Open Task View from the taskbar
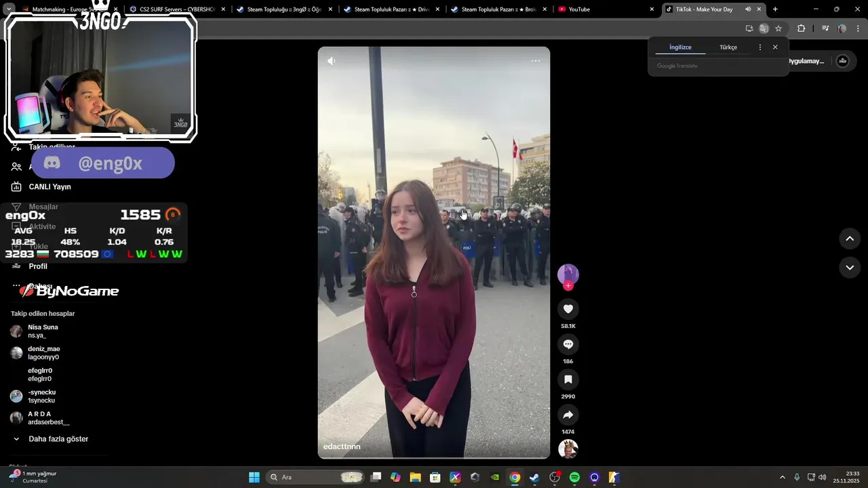Screen dimensions: 868x488 pyautogui.click(x=376, y=477)
